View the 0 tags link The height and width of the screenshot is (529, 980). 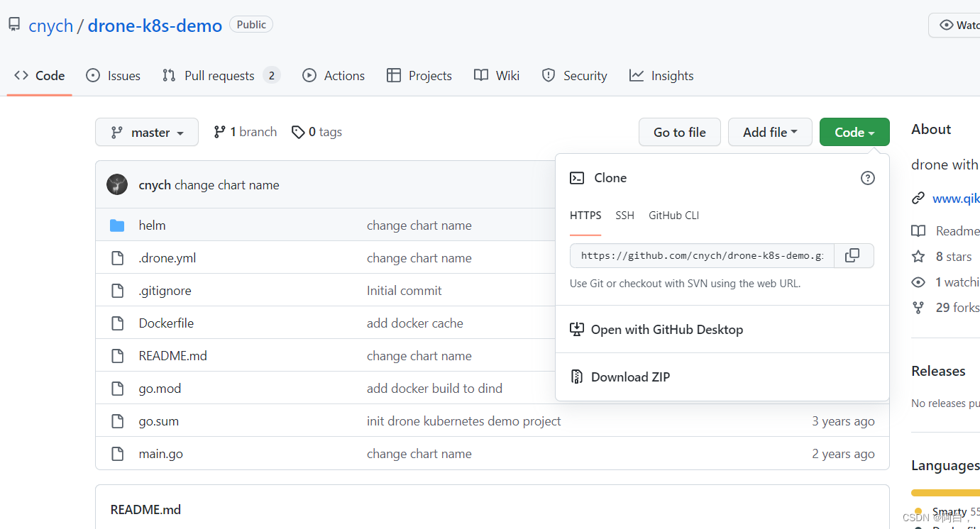pyautogui.click(x=316, y=132)
